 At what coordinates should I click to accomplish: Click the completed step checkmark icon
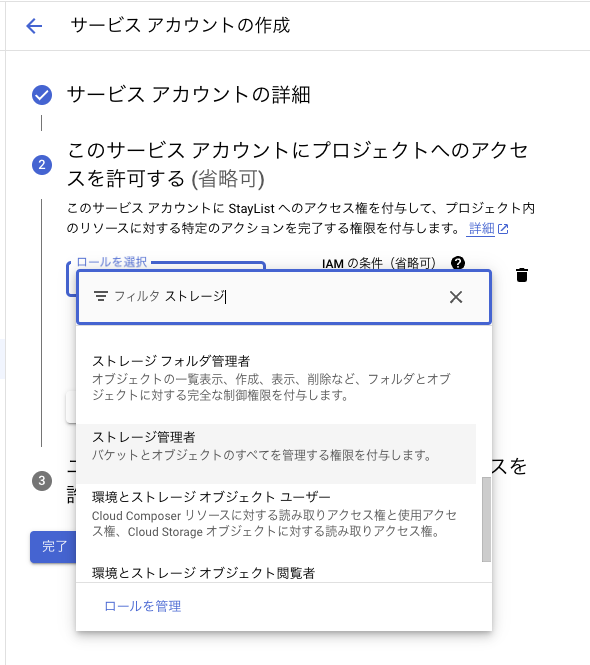pos(42,95)
